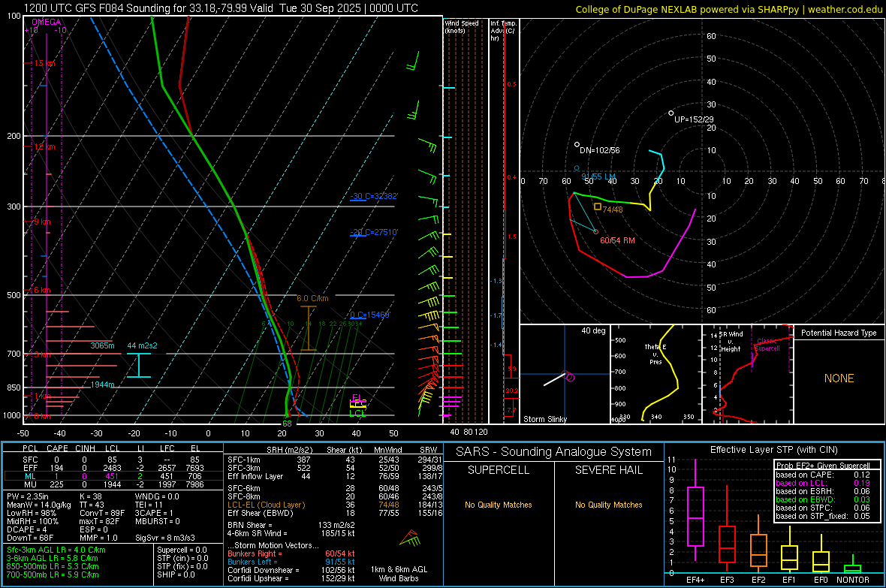Click the cyan effective inflow bracket near 44 m2s2

(138, 365)
